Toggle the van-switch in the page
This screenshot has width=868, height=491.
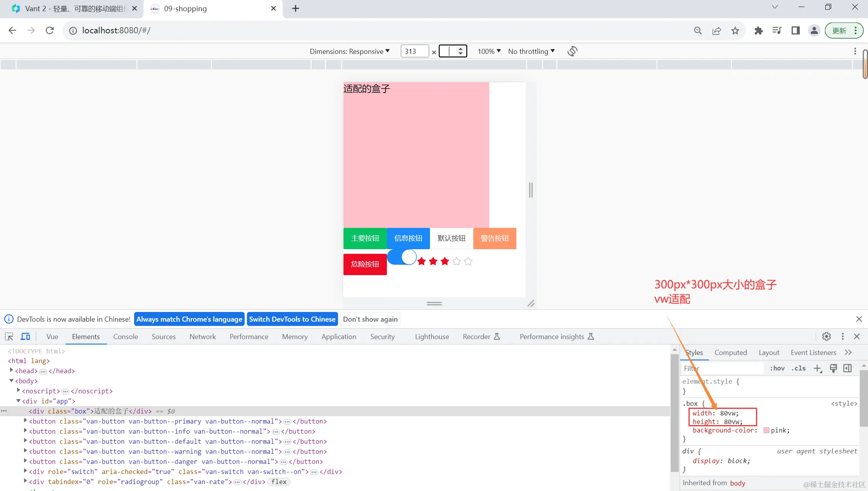point(402,257)
